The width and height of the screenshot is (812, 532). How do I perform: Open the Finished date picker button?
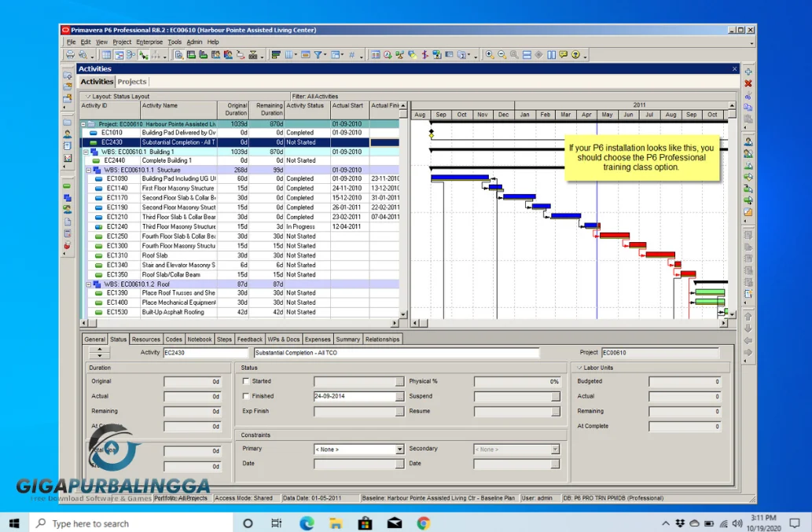point(399,396)
